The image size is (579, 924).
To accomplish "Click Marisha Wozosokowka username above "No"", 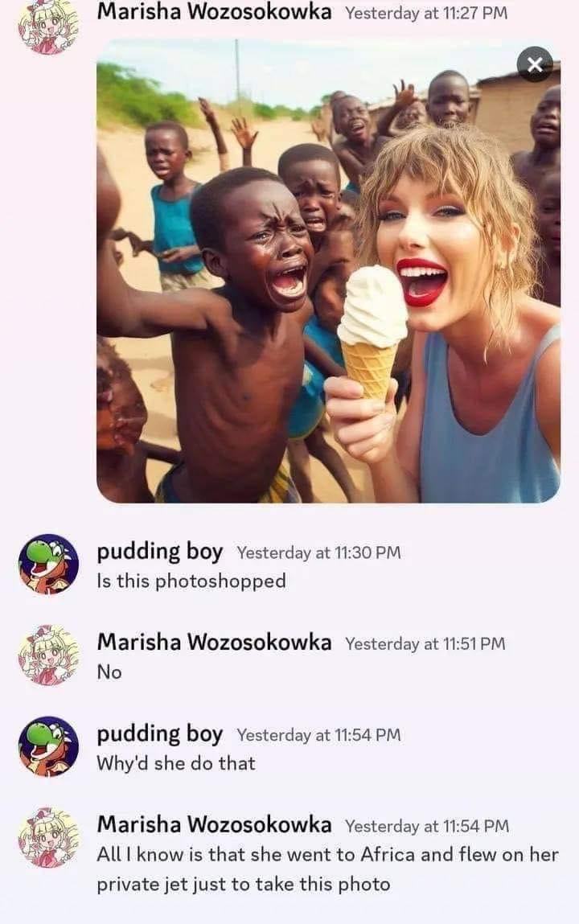I will tap(215, 643).
